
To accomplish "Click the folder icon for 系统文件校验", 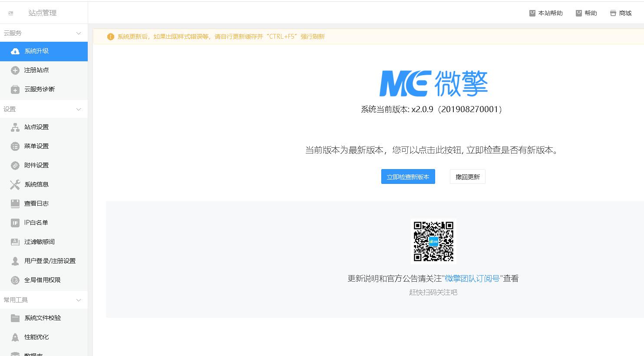I will (15, 318).
